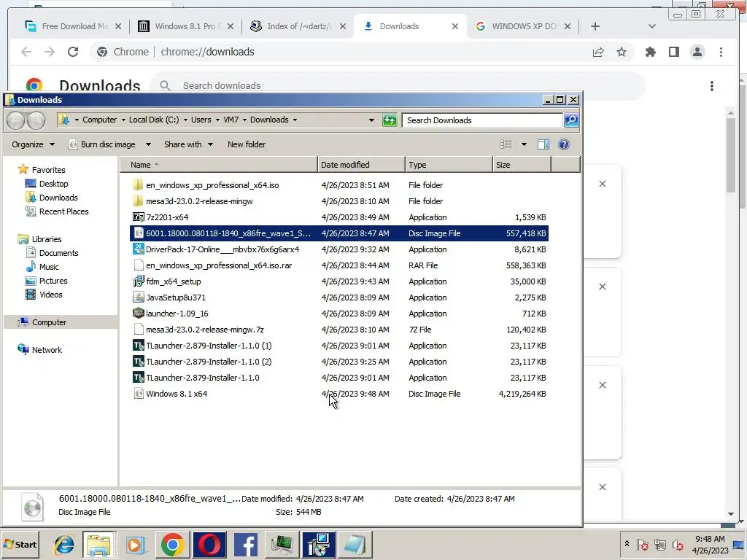This screenshot has height=560, width=747.
Task: Sort files by Size column
Action: (x=522, y=165)
